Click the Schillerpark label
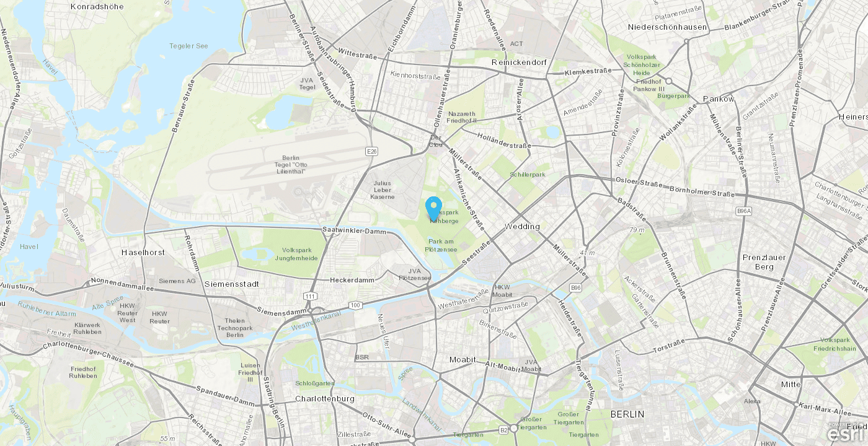This screenshot has width=868, height=446. point(527,175)
